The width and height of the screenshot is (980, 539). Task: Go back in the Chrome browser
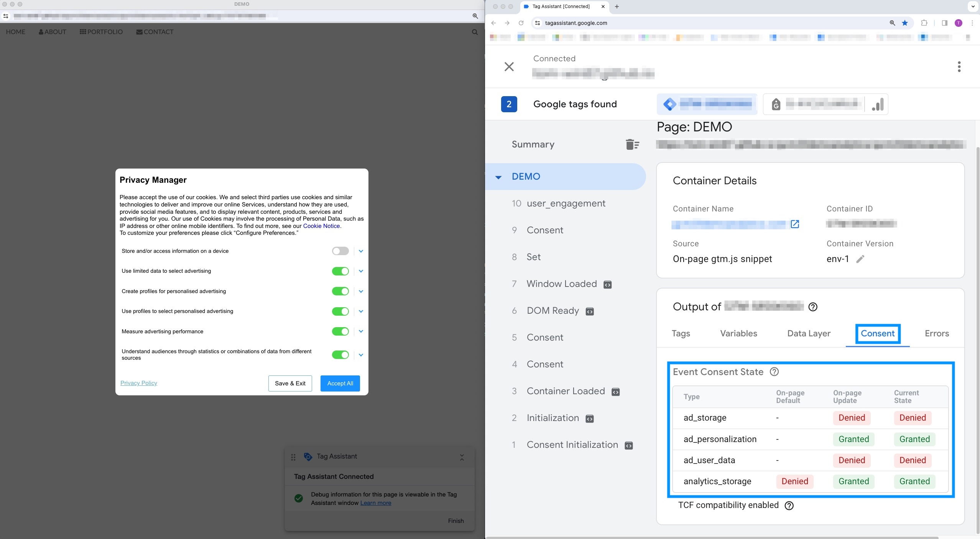point(493,23)
